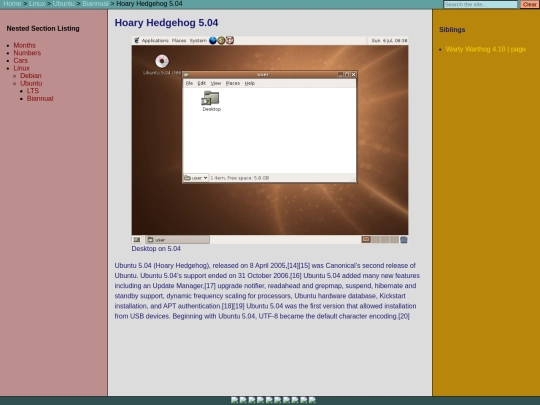Open the Numbers section in the sidebar
This screenshot has width=540, height=405.
pyautogui.click(x=27, y=53)
